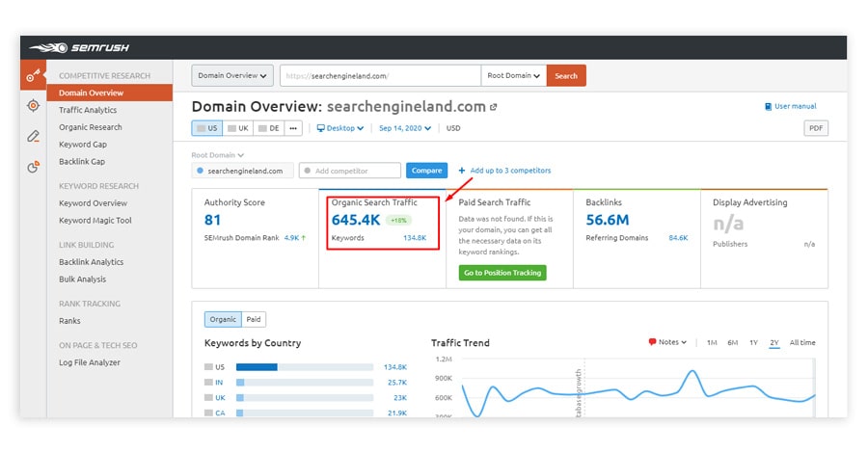Expand the Root Domain search dropdown

click(x=513, y=75)
